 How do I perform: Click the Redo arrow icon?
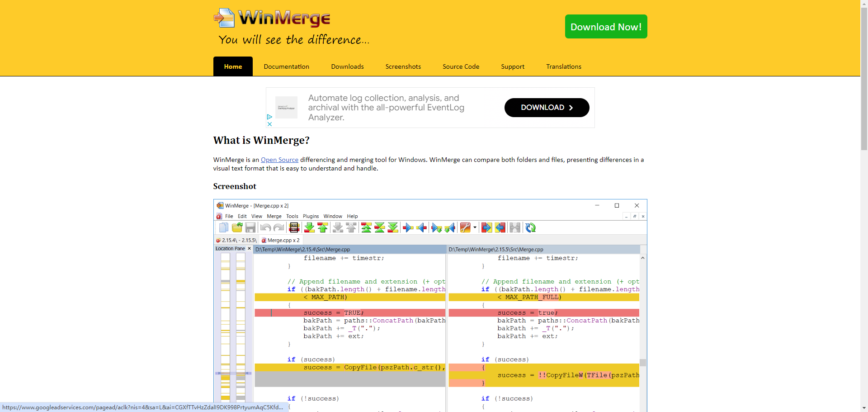(279, 227)
